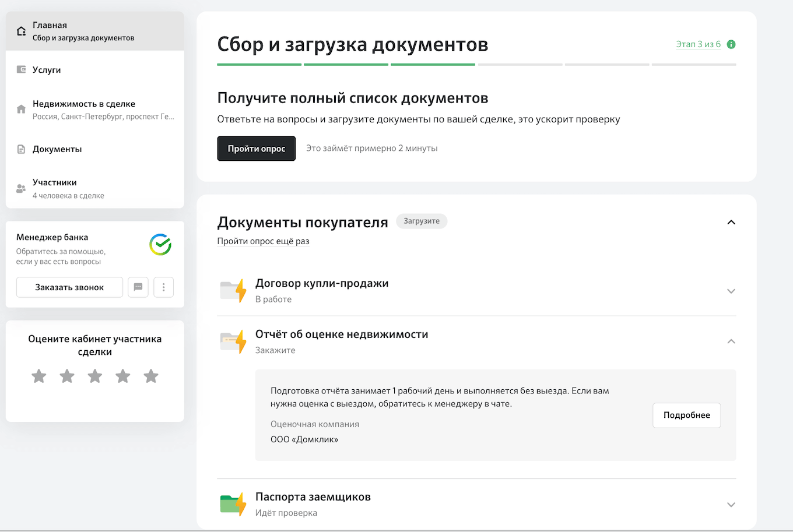Screen dimensions: 793x532
Task: Collapse the Документы покупателя section
Action: click(x=731, y=222)
